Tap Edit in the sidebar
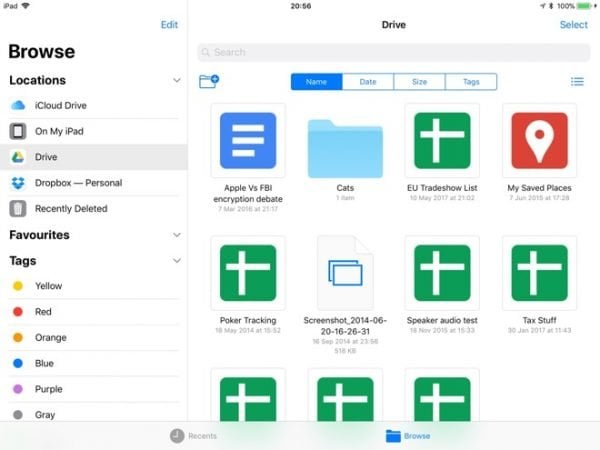 169,25
